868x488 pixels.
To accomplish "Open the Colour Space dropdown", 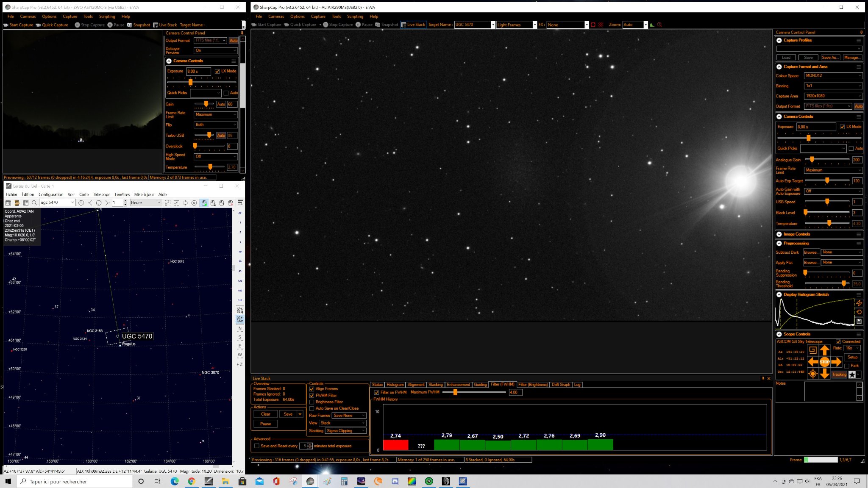I will (833, 76).
